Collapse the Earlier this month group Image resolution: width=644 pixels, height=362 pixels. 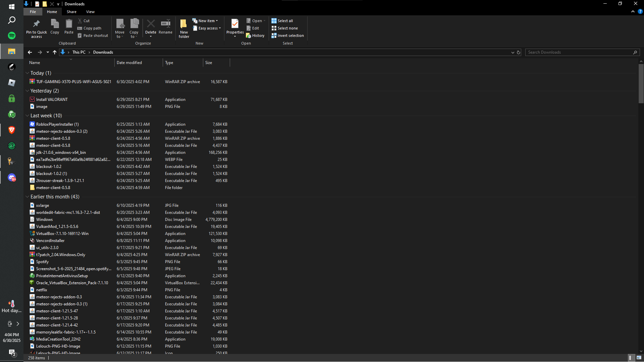coord(27,197)
